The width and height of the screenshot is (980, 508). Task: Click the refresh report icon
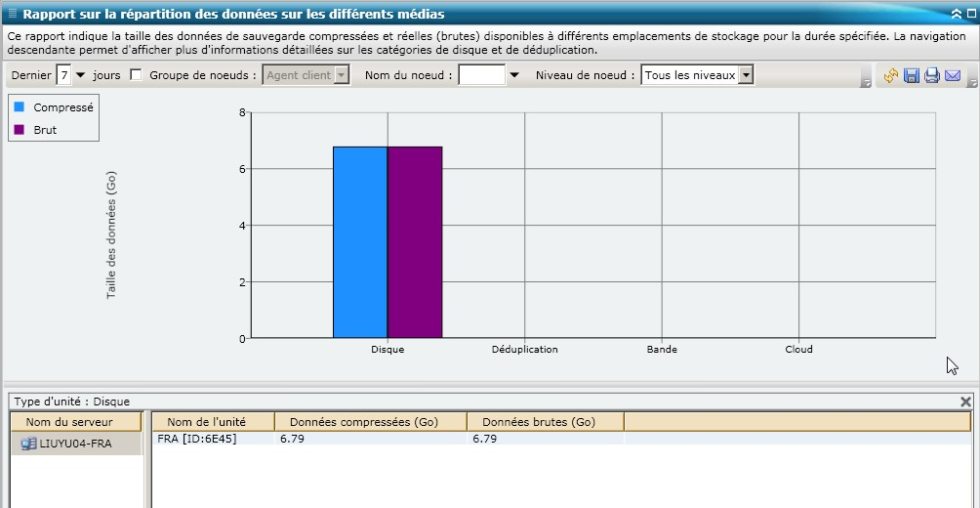[x=890, y=75]
